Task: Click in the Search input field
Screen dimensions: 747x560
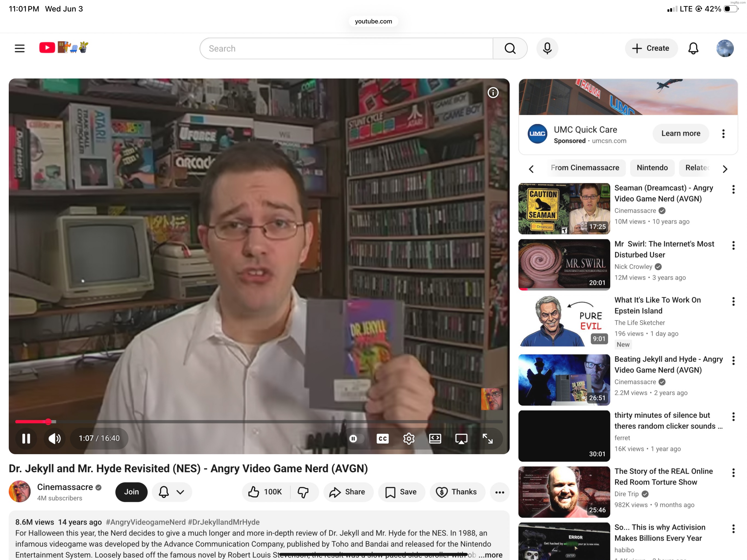Action: tap(346, 48)
